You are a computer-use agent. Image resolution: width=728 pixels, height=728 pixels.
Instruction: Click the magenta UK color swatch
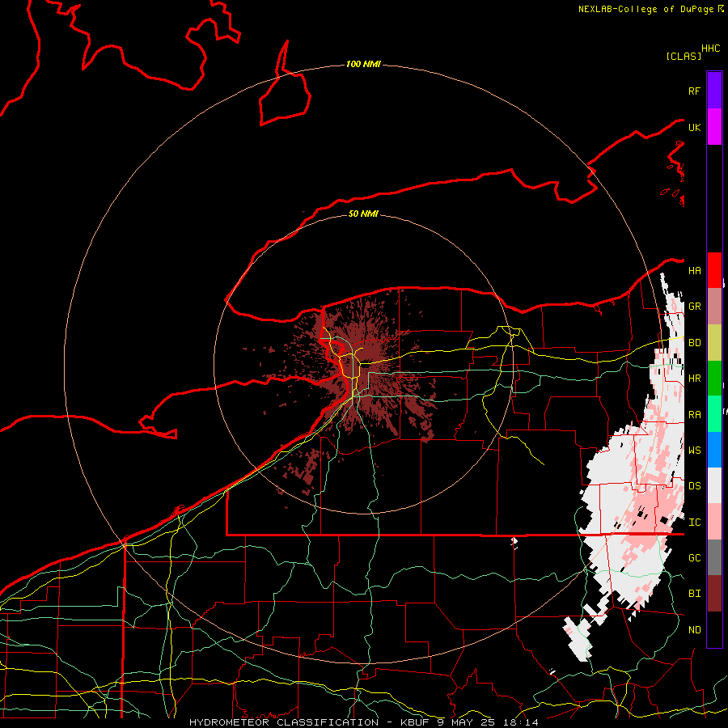[x=714, y=127]
